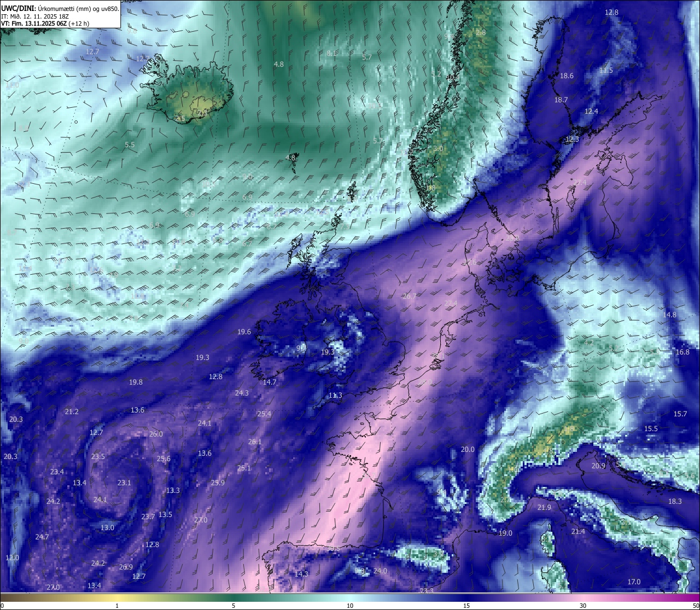
Task: Click the color scale tick label '15'
Action: tap(466, 606)
